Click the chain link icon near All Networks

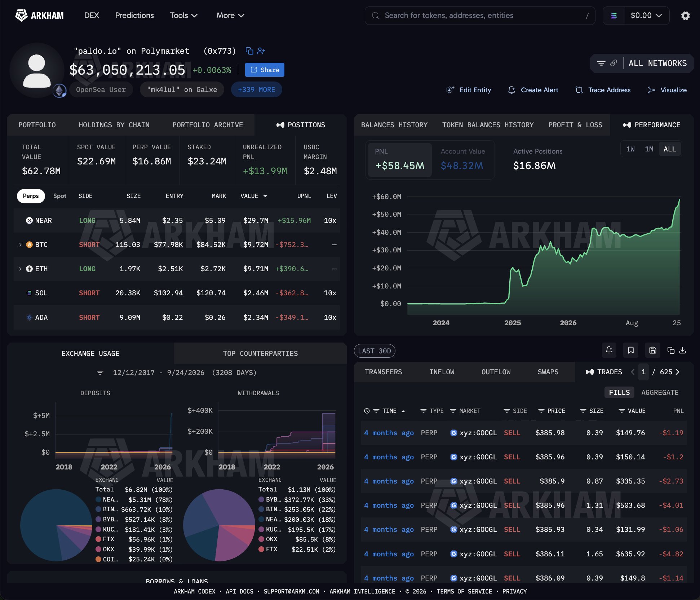tap(613, 63)
